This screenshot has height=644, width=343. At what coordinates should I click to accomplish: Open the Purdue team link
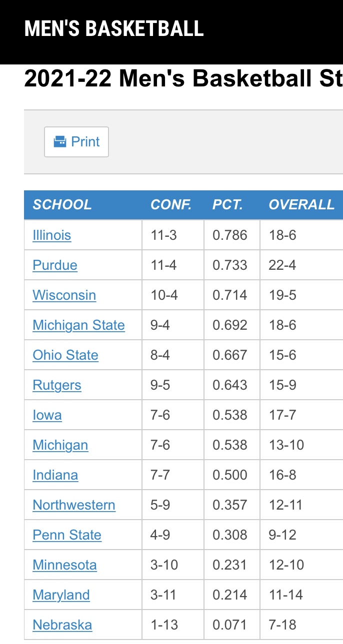point(55,265)
